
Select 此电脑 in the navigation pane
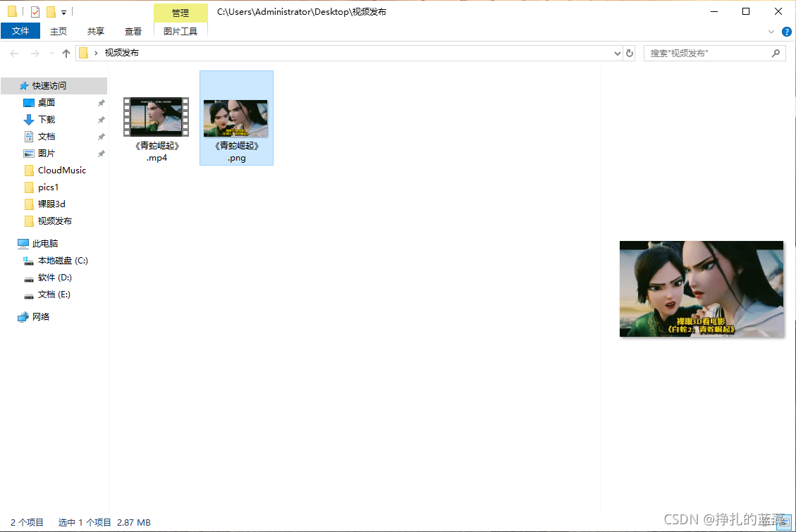point(44,243)
